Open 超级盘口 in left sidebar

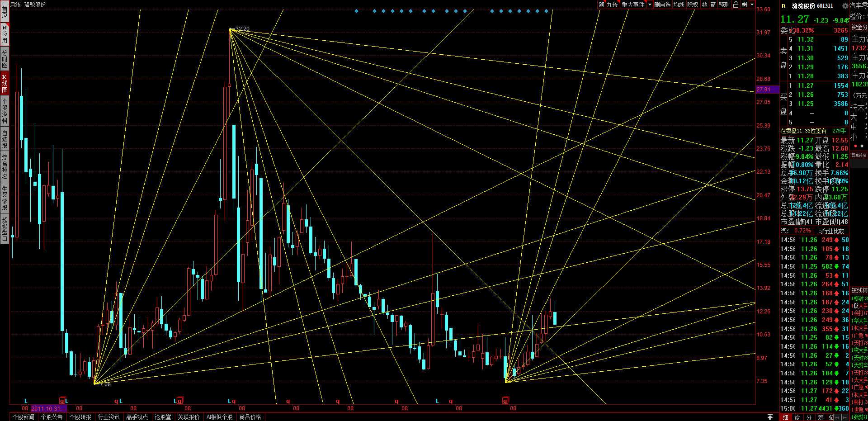5,229
